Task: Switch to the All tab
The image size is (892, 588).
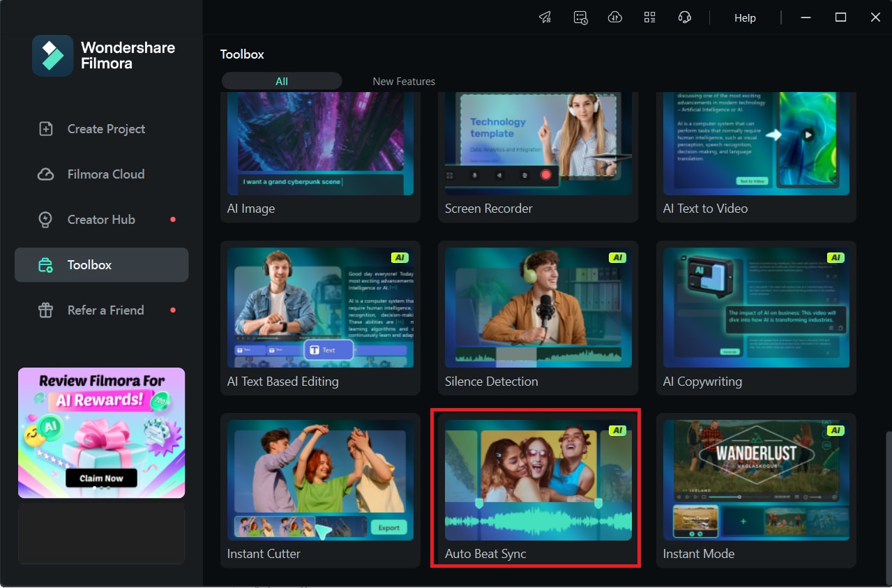Action: click(x=282, y=82)
